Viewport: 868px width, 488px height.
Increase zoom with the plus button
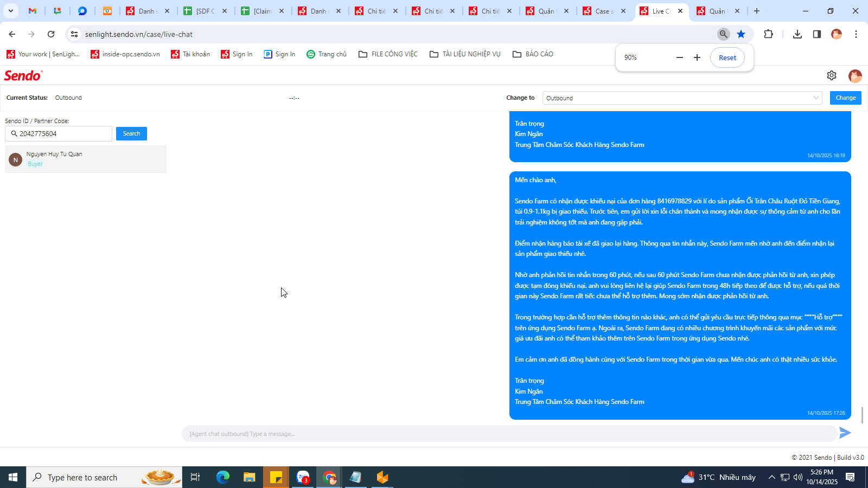tap(697, 57)
